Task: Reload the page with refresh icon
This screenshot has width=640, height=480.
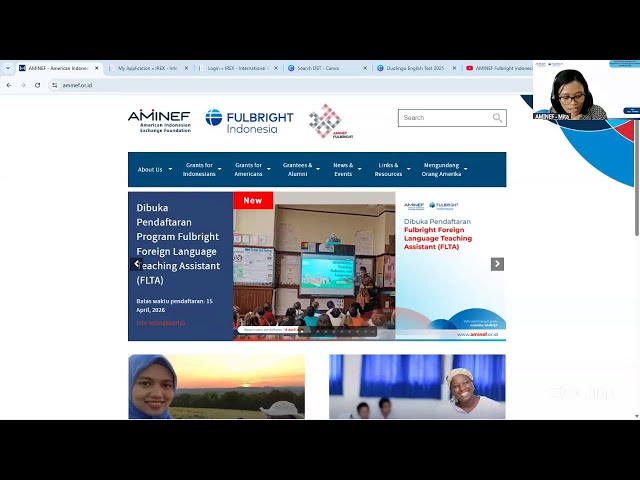Action: [38, 85]
